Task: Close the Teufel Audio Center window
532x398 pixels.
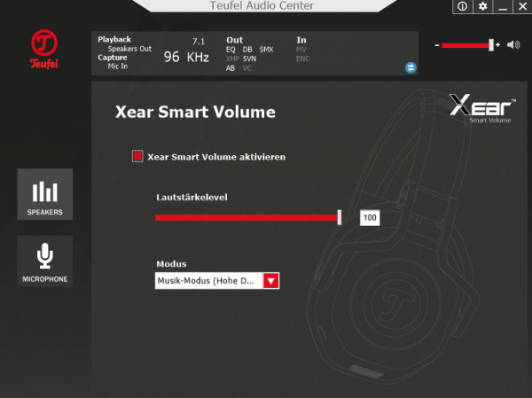Action: click(522, 6)
